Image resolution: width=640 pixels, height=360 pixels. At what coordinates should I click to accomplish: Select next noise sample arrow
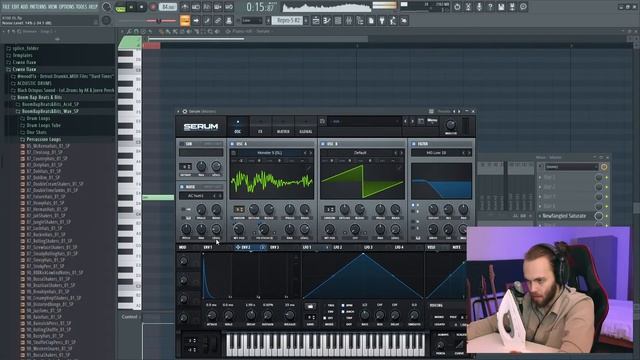(x=220, y=196)
